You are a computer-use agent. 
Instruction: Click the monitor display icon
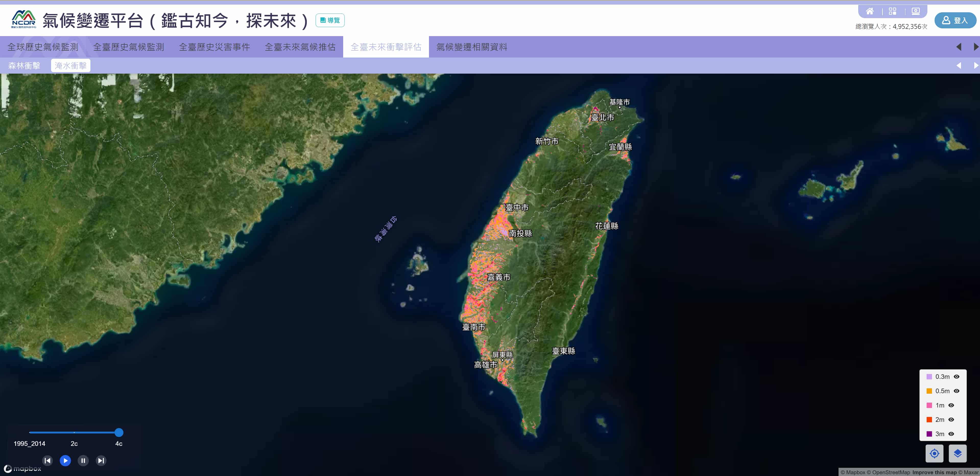[916, 11]
